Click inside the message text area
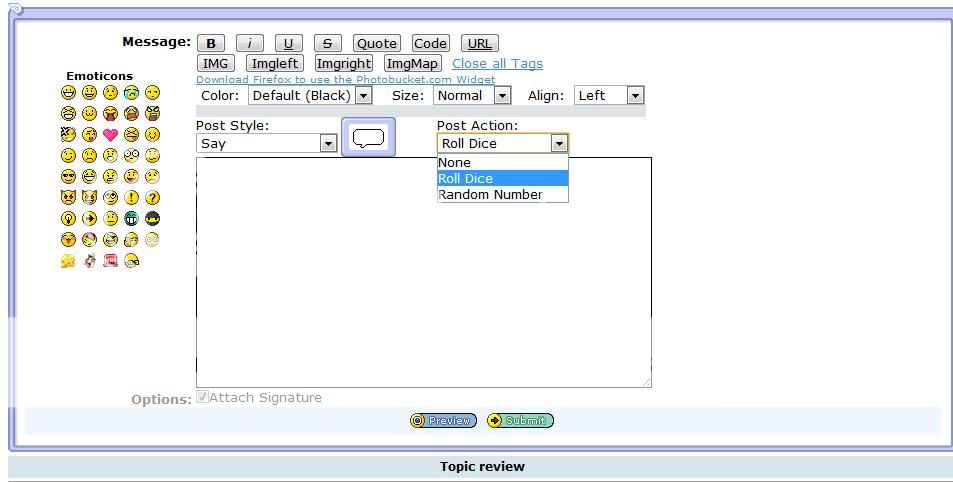This screenshot has height=482, width=953. [424, 272]
